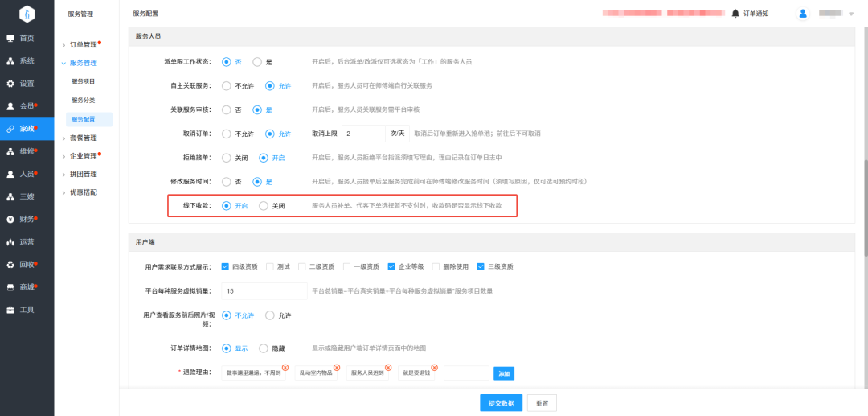868x416 pixels.
Task: Open the 商城 shop icon
Action: coord(10,287)
